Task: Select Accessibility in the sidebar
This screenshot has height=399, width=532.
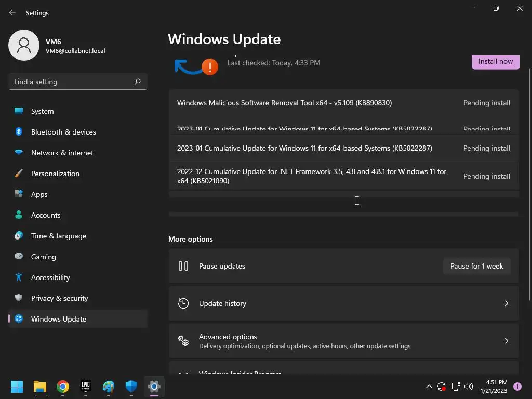Action: point(78,277)
